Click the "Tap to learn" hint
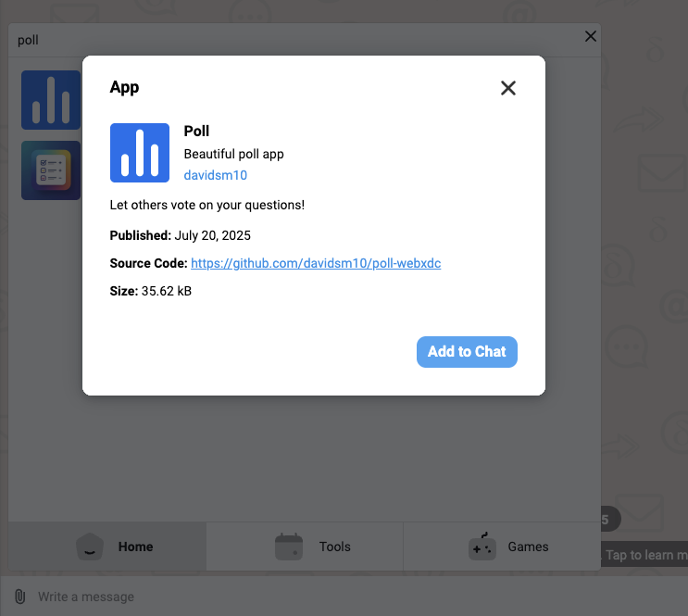Image resolution: width=688 pixels, height=616 pixels. coord(645,555)
